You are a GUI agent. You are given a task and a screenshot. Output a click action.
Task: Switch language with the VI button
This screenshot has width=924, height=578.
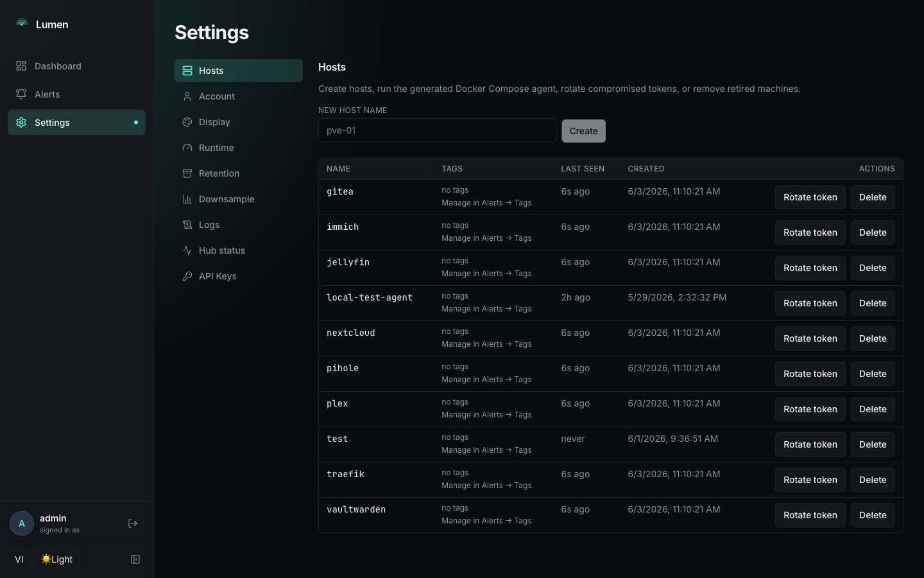(19, 559)
